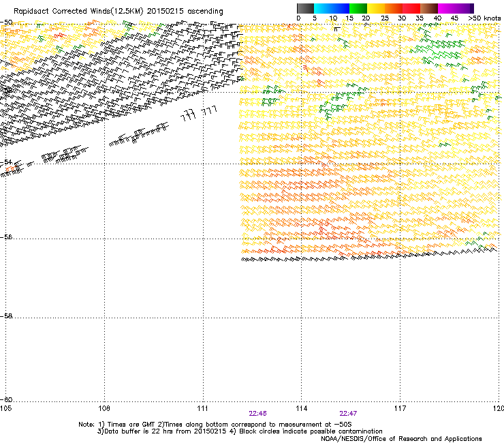This screenshot has height=443, width=504.
Task: Click the red 30-35 knots color band
Action: tap(411, 8)
